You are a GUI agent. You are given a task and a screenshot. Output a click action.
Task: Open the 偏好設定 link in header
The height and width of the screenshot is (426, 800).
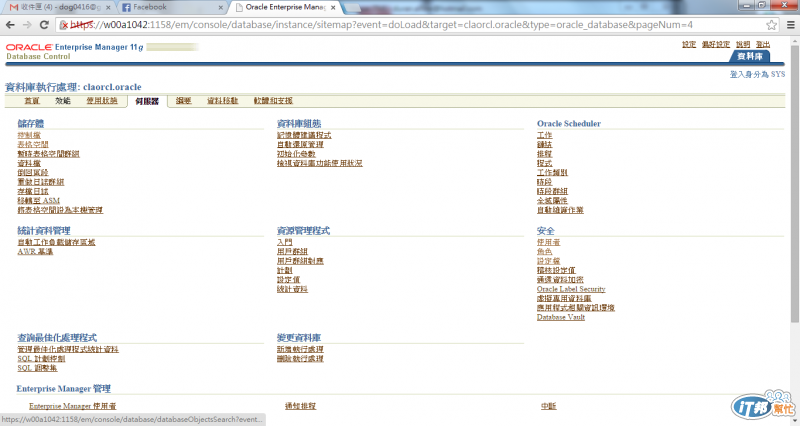[716, 44]
